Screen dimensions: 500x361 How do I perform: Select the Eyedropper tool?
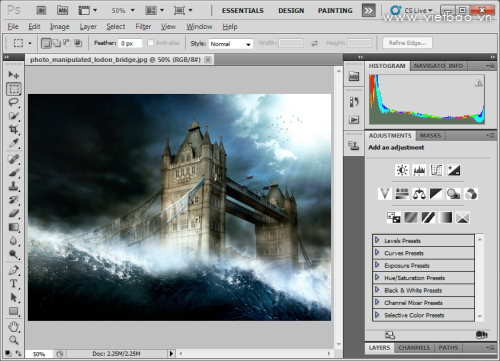coord(13,143)
